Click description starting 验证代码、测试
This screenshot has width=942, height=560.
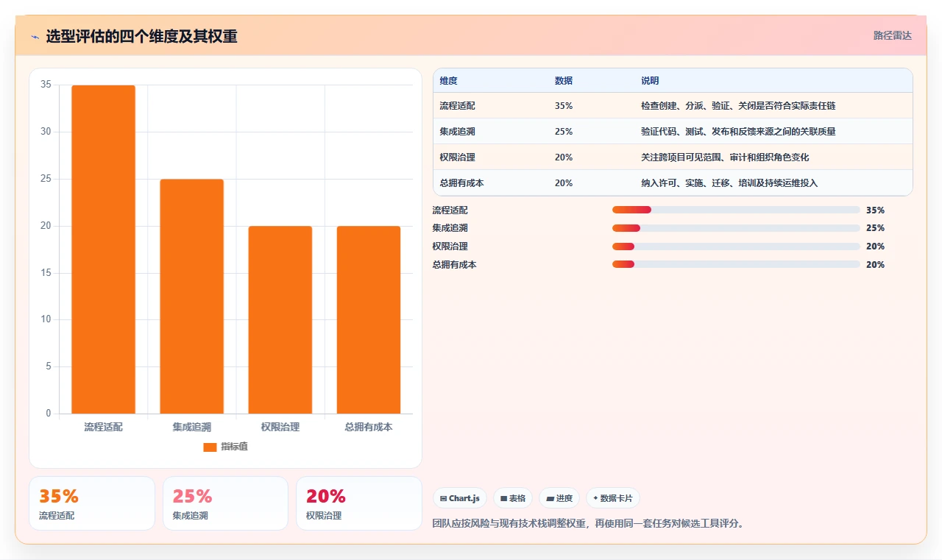click(738, 132)
